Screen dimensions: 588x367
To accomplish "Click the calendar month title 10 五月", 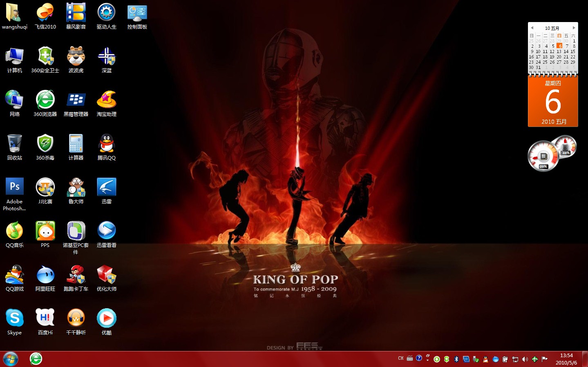I will tap(552, 28).
